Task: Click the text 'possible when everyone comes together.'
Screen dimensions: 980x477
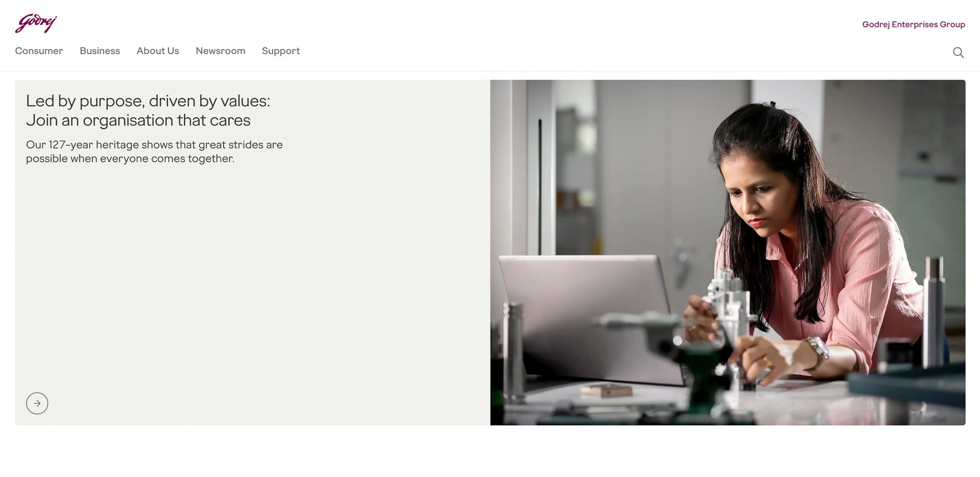Action: point(130,159)
